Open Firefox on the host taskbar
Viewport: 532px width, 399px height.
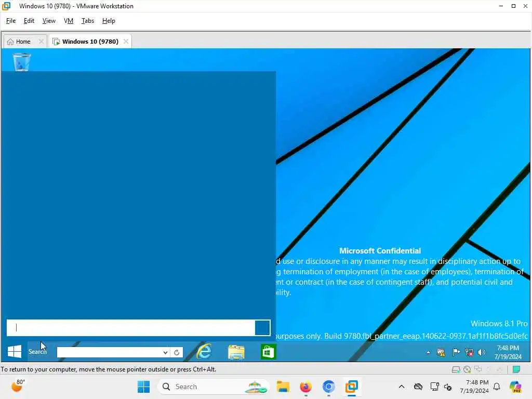tap(305, 387)
